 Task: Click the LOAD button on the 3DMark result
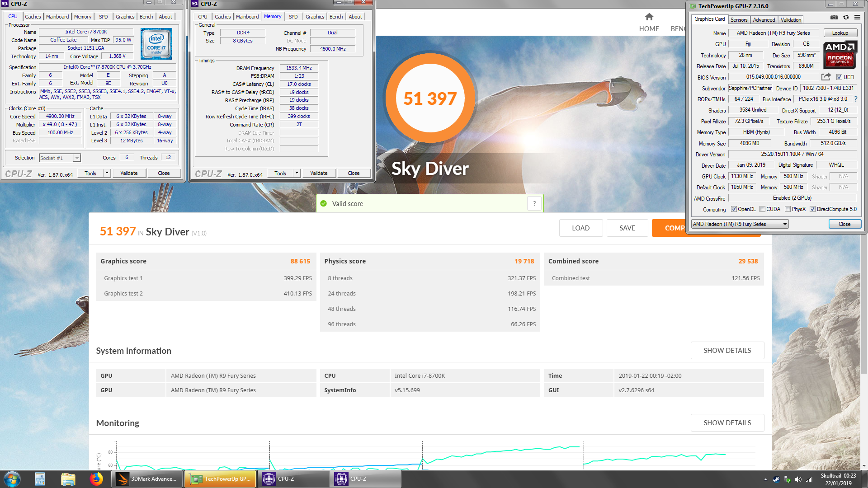tap(580, 228)
